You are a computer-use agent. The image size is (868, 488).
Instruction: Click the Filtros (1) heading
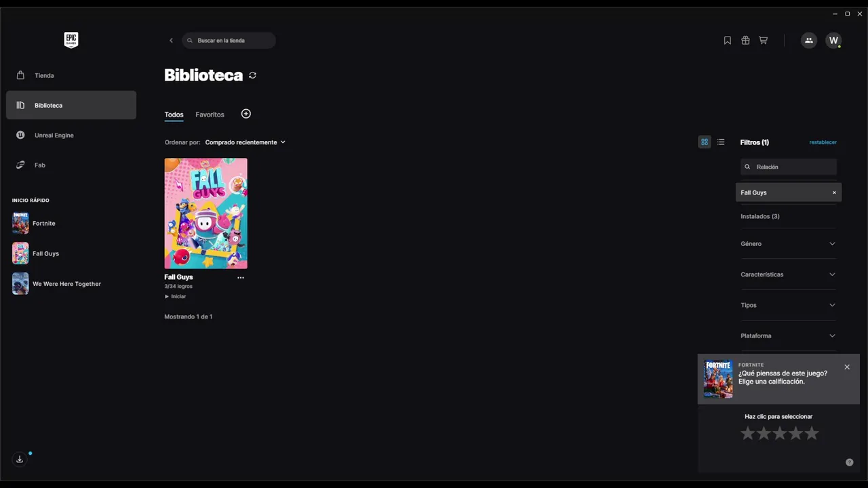[755, 142]
